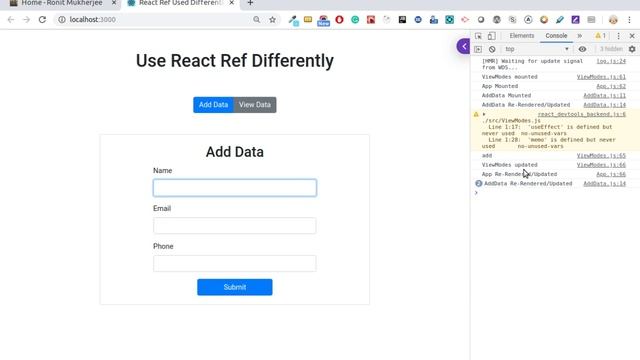Image resolution: width=640 pixels, height=360 pixels.
Task: Focus the Name input field
Action: point(235,188)
